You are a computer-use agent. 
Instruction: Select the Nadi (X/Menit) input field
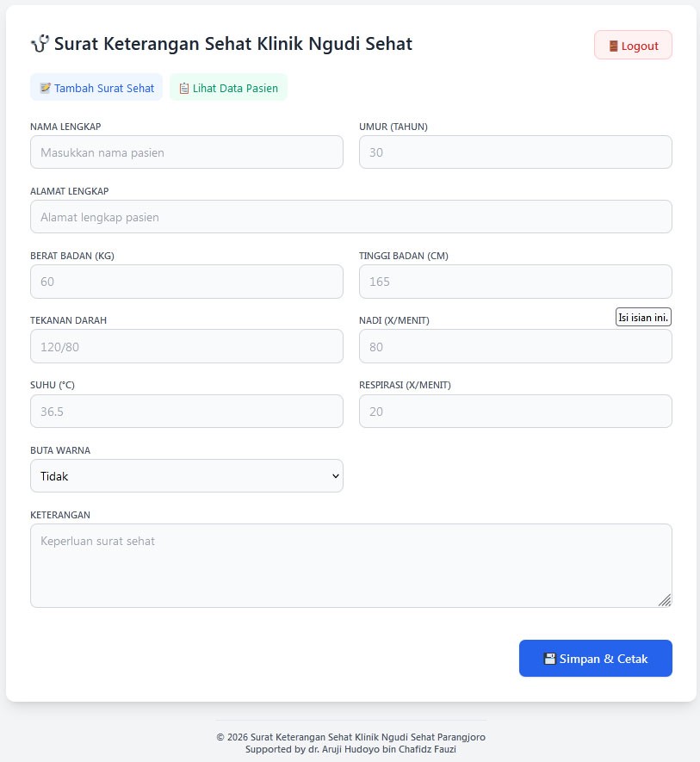click(x=515, y=347)
